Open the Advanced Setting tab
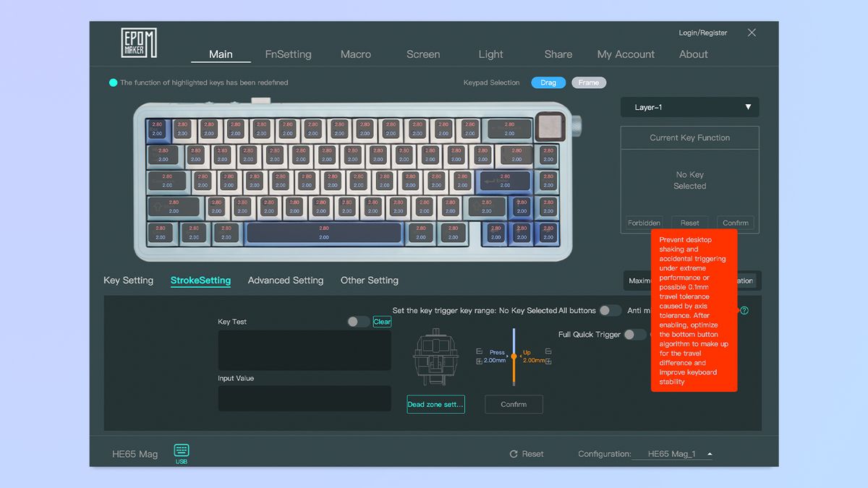Image resolution: width=868 pixels, height=488 pixels. [285, 281]
